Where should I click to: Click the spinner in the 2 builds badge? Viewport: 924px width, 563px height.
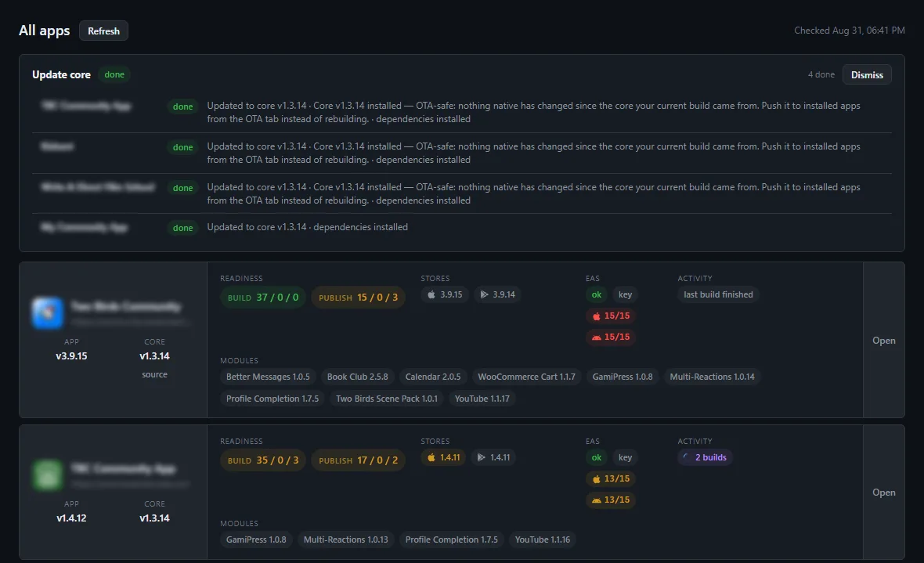pos(686,457)
